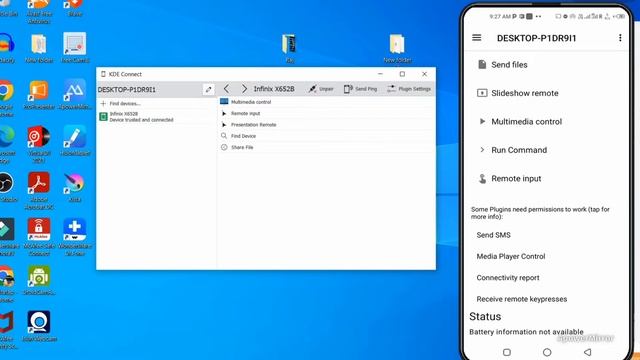Click the Find Device magnifier icon

point(224,136)
